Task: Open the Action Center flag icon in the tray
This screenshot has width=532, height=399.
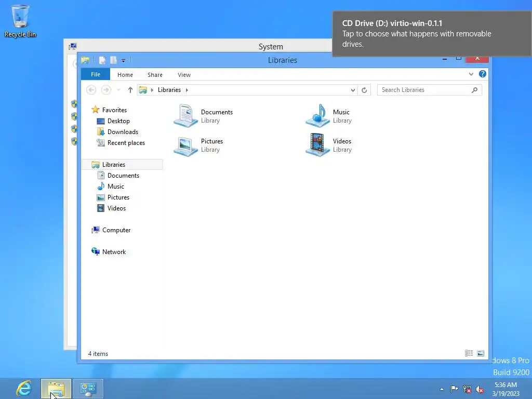Action: [x=454, y=389]
